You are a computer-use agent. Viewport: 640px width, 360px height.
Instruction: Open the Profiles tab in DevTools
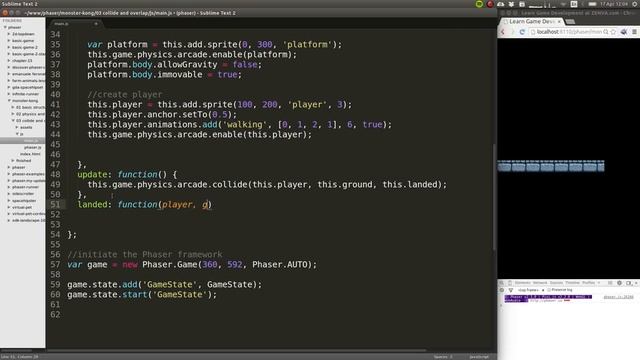point(588,283)
